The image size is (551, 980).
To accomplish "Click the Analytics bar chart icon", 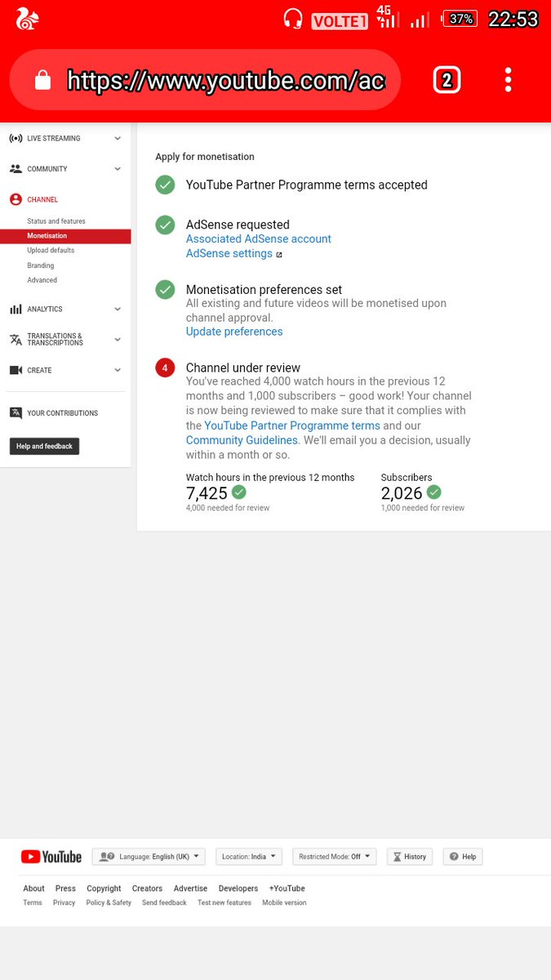I will (16, 310).
